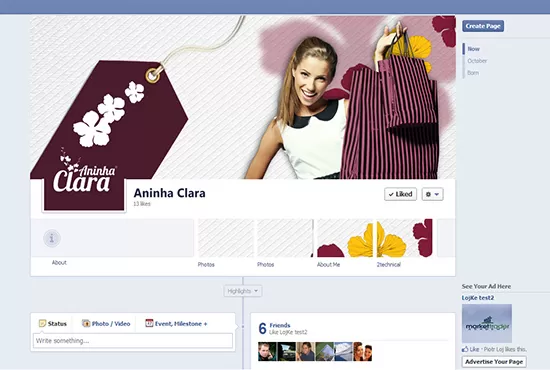Expand the Highlights dropdown
This screenshot has height=370, width=550.
click(243, 291)
